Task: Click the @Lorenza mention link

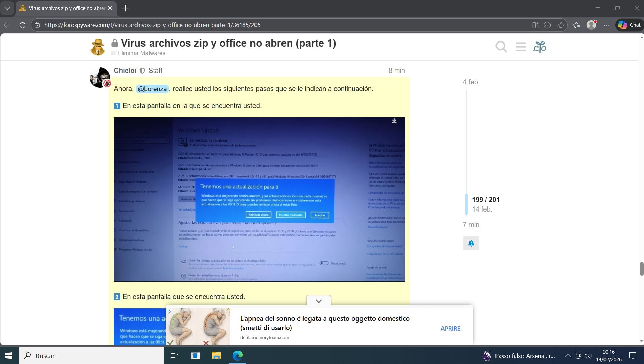Action: (152, 89)
